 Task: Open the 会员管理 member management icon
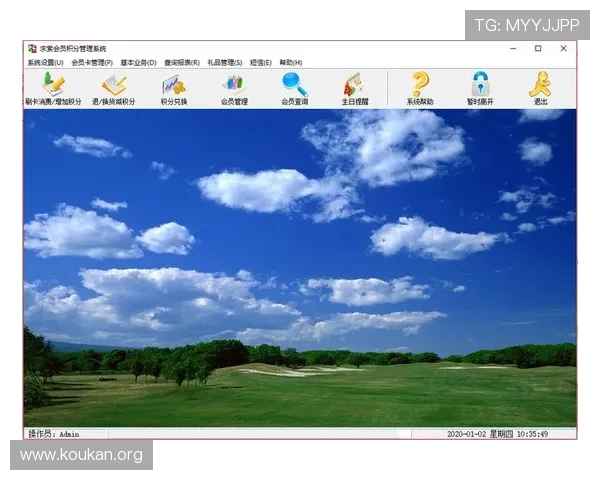(x=234, y=88)
